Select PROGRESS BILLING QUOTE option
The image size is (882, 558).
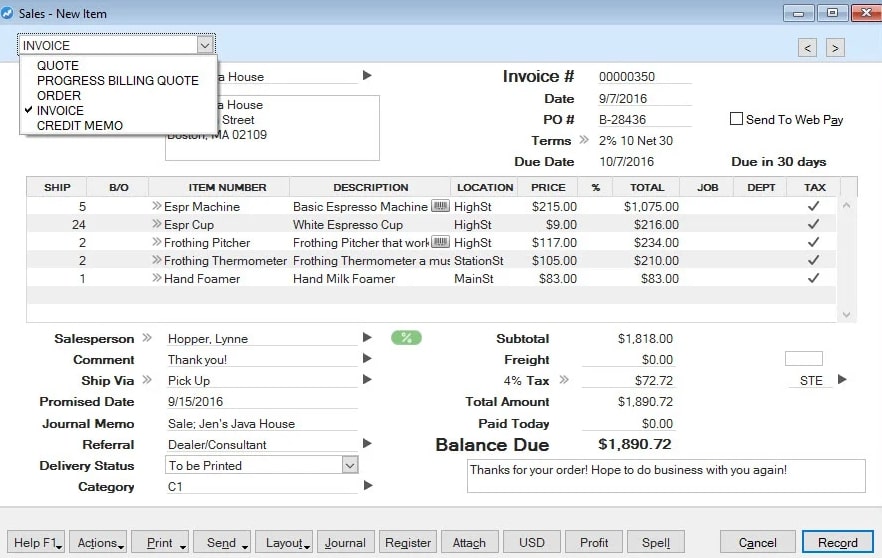coord(118,80)
